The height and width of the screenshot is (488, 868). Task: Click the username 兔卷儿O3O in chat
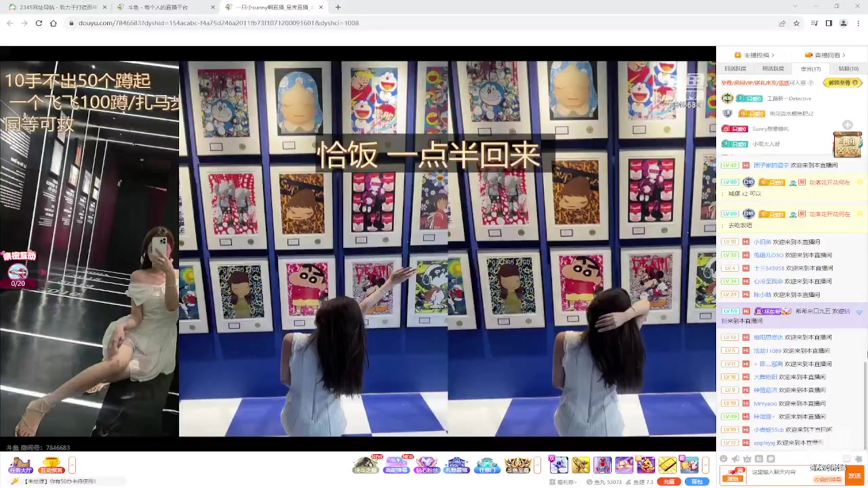768,256
